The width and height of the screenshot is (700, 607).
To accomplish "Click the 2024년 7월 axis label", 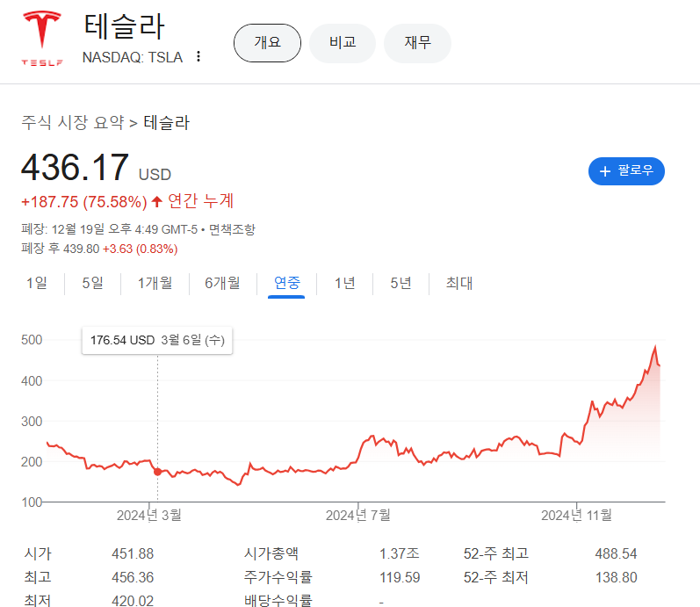I will (x=358, y=516).
